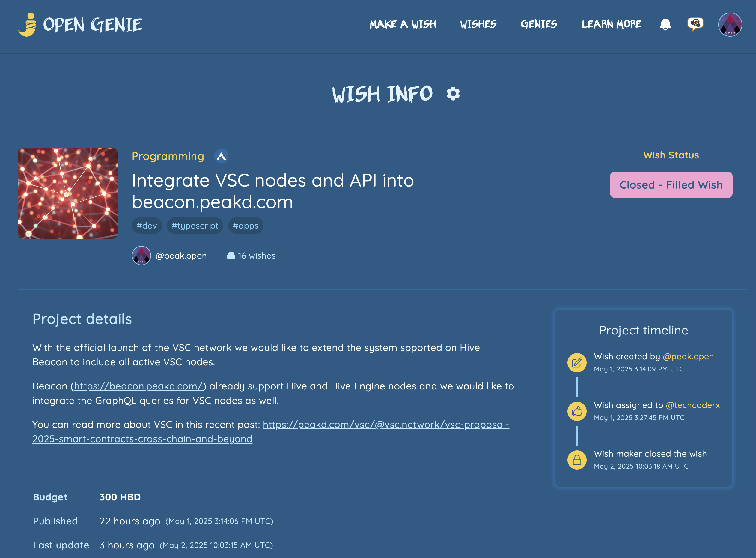Click the wish title heading
This screenshot has width=756, height=558.
pos(273,191)
